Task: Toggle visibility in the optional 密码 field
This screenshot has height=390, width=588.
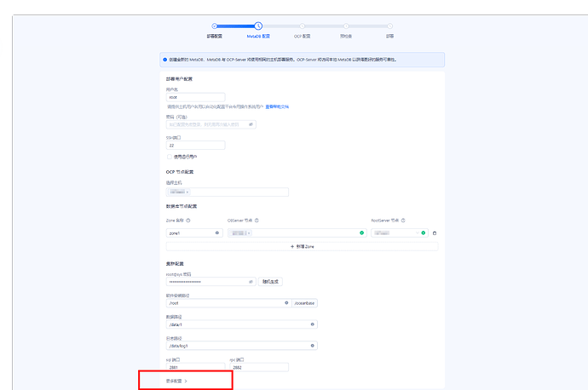Action: [251, 124]
